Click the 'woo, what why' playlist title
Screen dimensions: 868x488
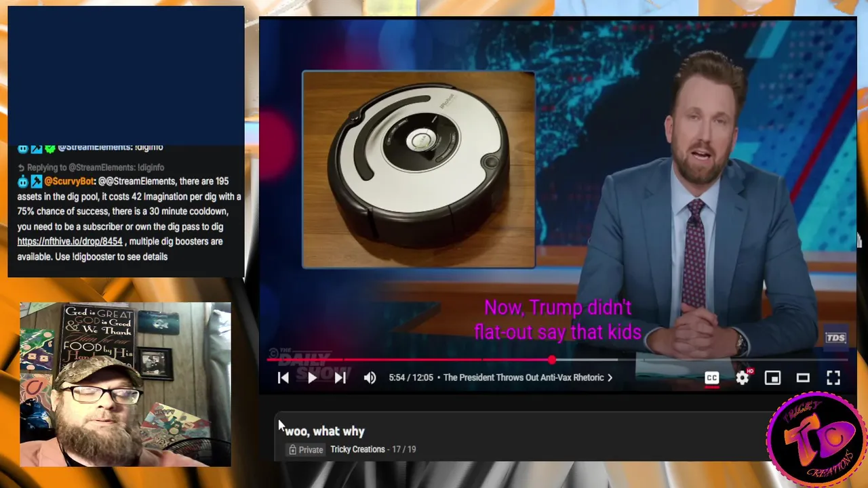[325, 431]
